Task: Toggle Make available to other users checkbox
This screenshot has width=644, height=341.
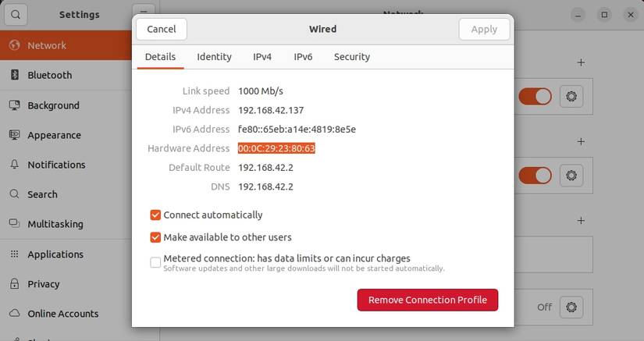Action: (x=155, y=237)
